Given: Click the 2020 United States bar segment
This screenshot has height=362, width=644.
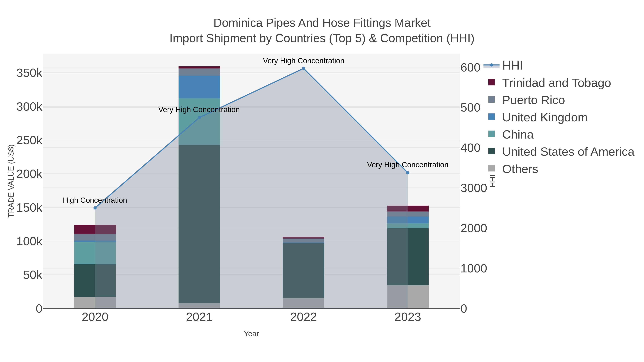Looking at the screenshot, I should point(95,280).
